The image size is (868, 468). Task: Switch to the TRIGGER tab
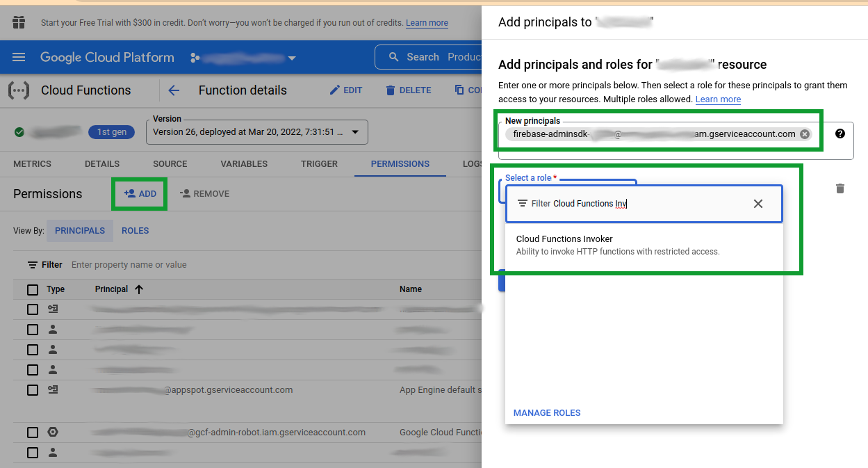[319, 164]
